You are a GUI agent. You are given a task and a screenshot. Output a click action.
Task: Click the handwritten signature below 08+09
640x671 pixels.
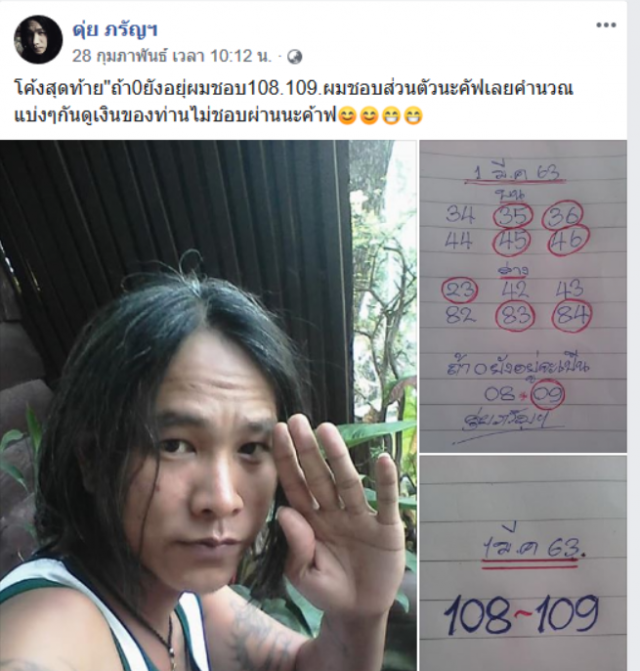click(x=507, y=422)
